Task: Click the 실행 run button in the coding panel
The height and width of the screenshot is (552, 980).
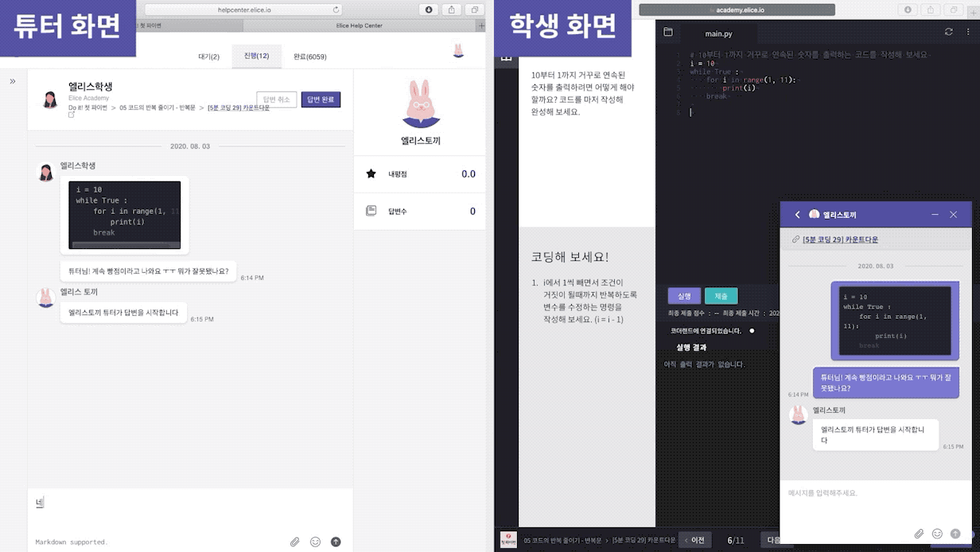Action: 684,295
